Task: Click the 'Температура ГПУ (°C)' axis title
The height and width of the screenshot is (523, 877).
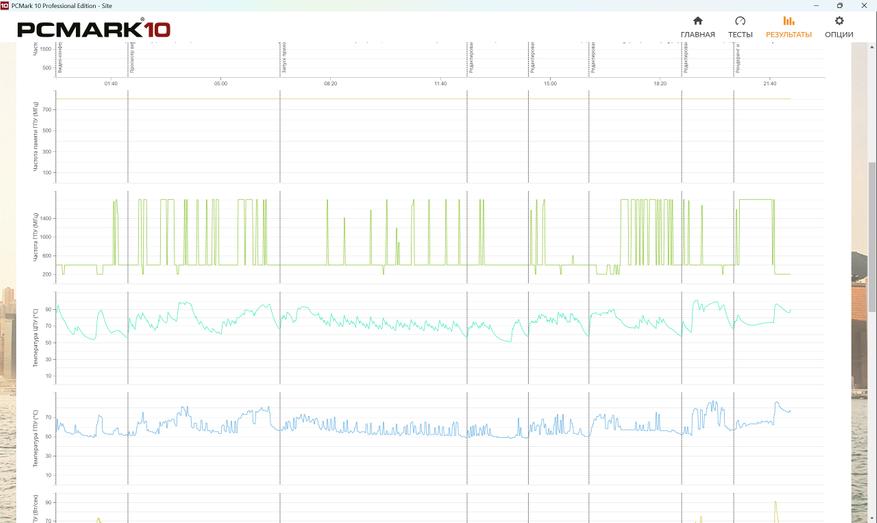Action: [36, 439]
